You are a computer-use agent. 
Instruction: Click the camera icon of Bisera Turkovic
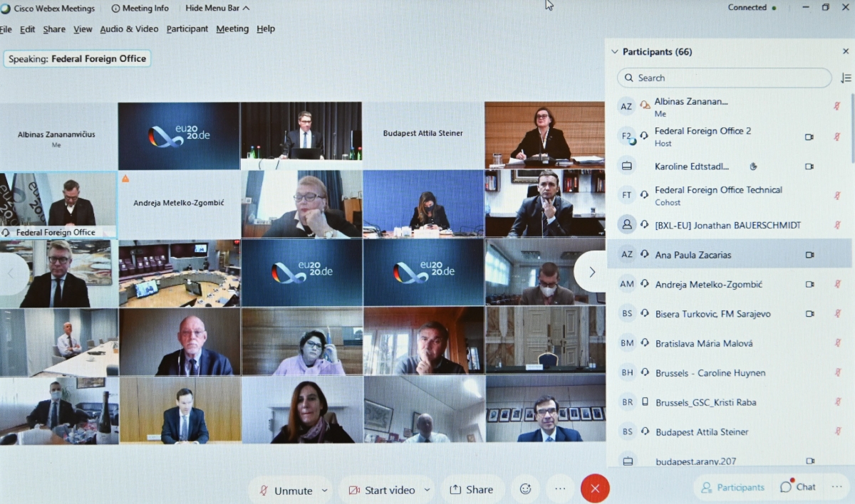809,313
